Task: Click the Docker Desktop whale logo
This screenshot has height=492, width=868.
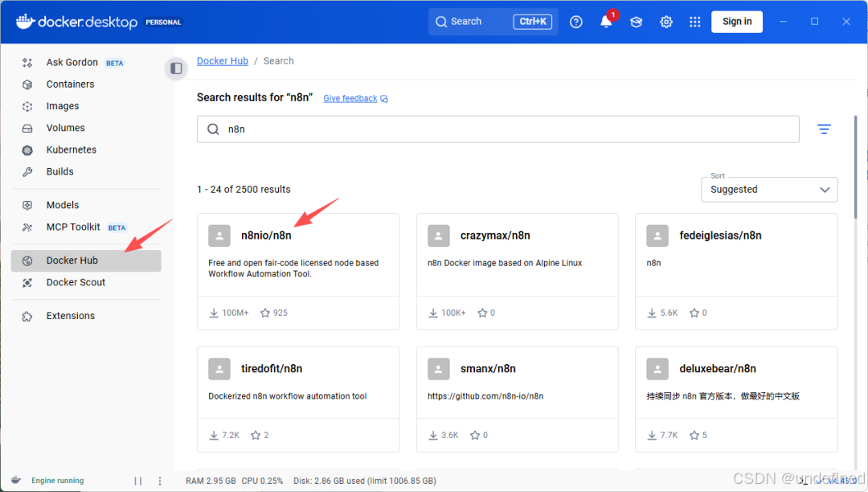Action: [26, 22]
